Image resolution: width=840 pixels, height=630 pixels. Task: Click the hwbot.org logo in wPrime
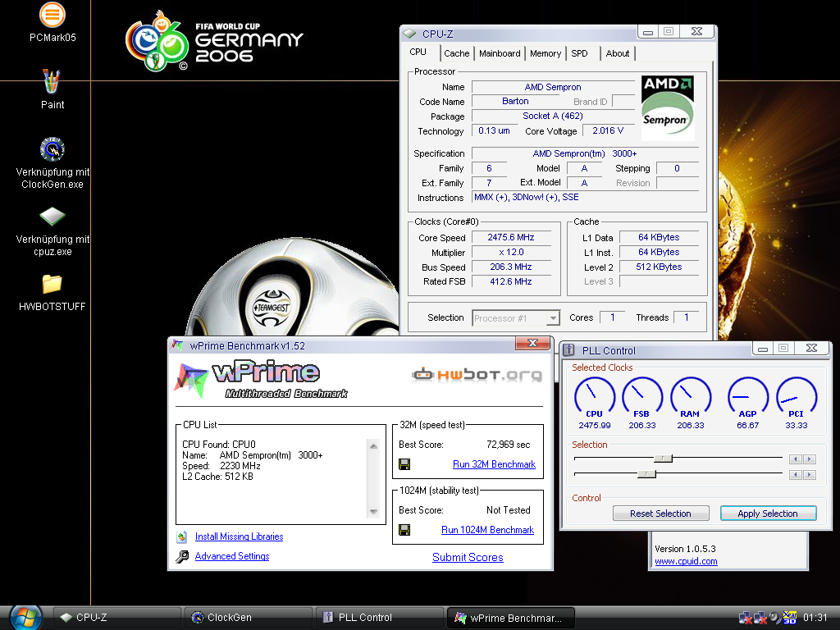[477, 374]
